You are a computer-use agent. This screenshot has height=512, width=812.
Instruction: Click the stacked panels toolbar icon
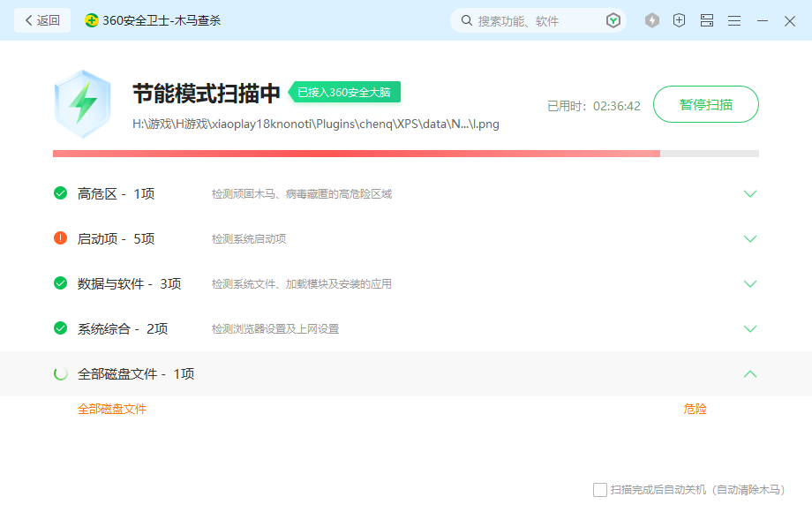tap(707, 20)
